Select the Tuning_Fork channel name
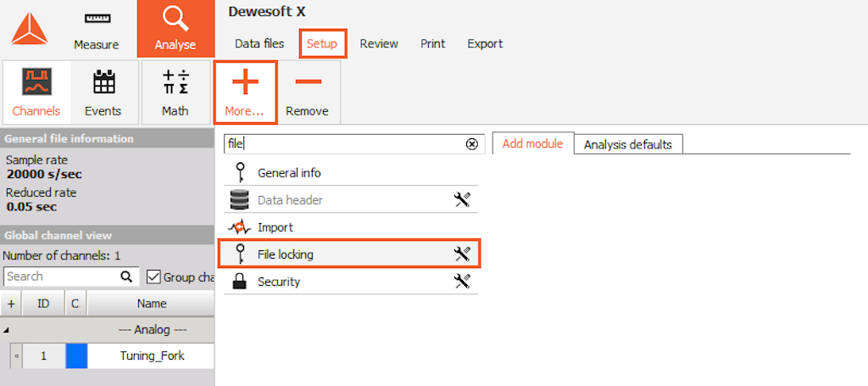The image size is (868, 386). point(153,356)
